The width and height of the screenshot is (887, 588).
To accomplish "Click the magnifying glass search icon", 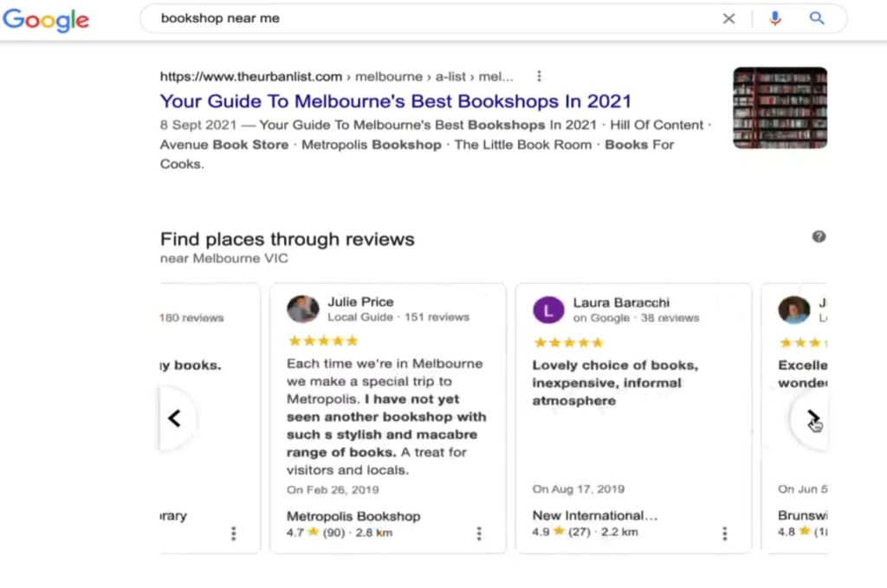I will pyautogui.click(x=816, y=19).
